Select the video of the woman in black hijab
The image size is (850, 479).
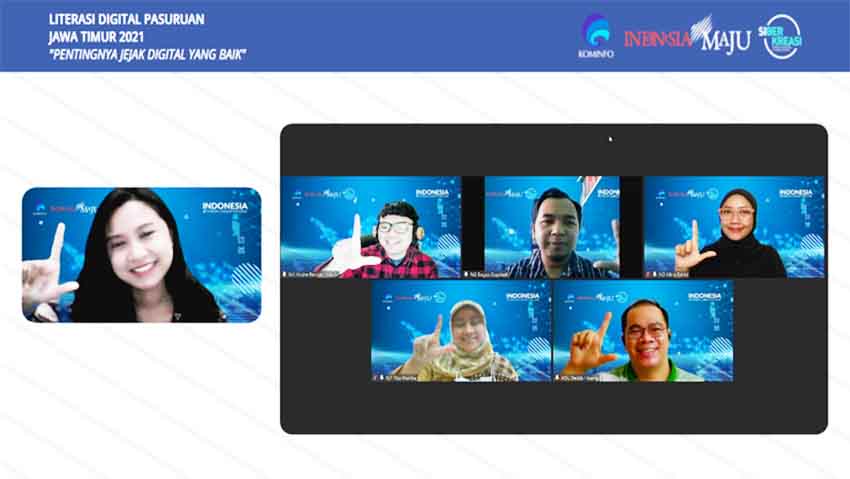coord(734,227)
